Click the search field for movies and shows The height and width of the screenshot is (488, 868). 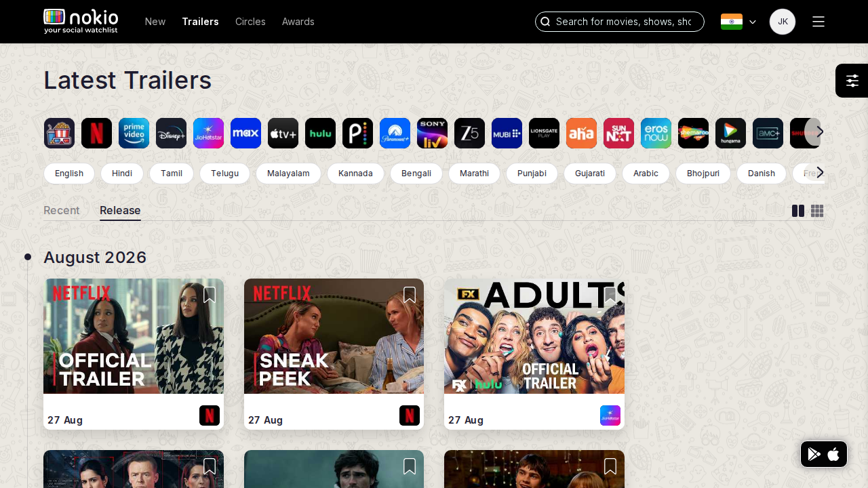(x=620, y=22)
